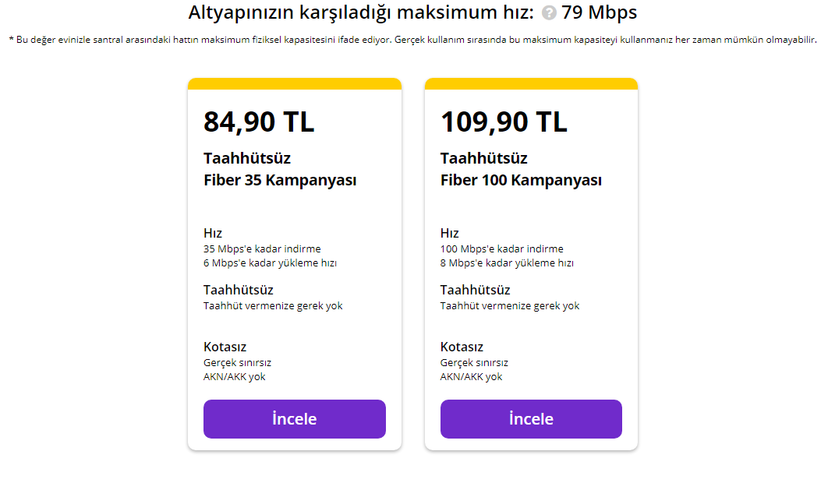The height and width of the screenshot is (504, 828).
Task: Open the Taahhütsüz Fiber 100 Kampanyası title
Action: tap(522, 168)
